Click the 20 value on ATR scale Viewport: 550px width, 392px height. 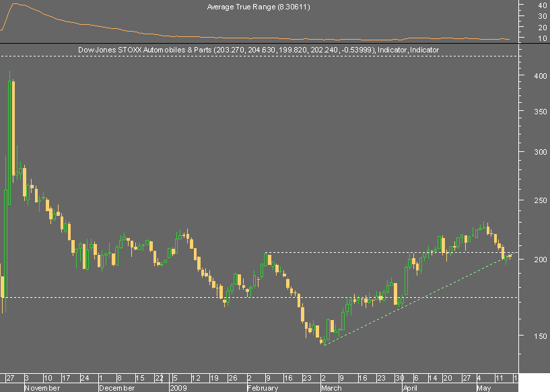click(x=543, y=28)
